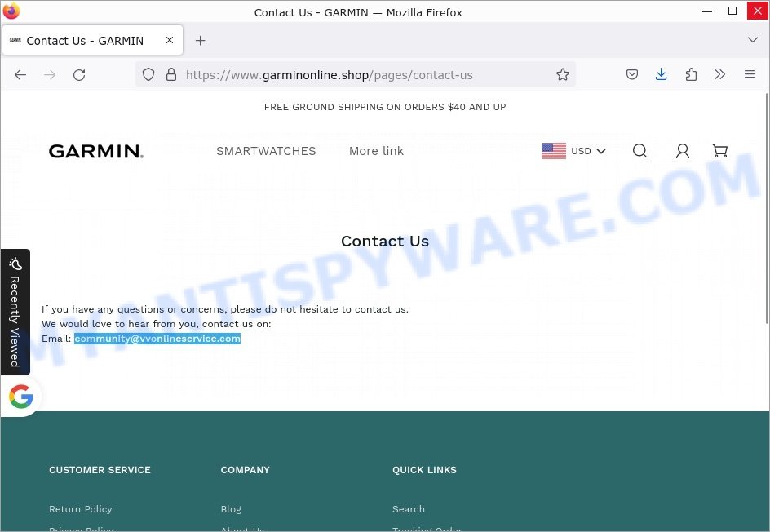List all tabs with the chevron
The height and width of the screenshot is (532, 770).
[x=752, y=40]
